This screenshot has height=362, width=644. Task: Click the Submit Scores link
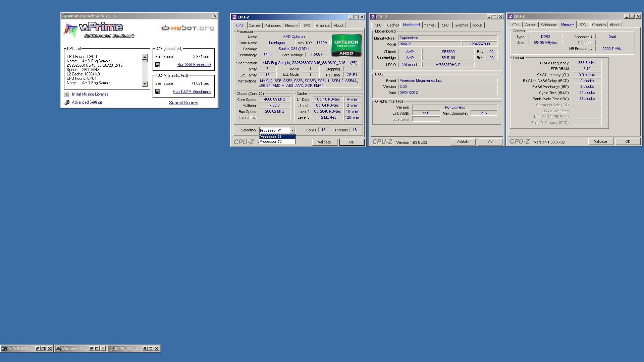pos(183,103)
